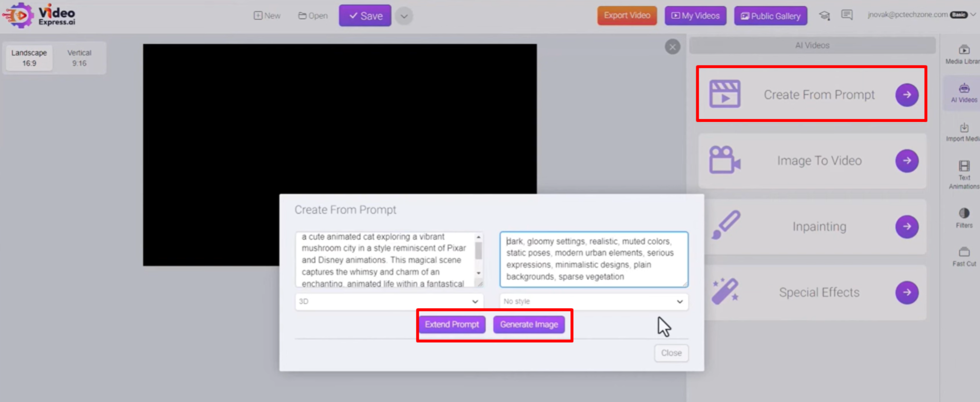The width and height of the screenshot is (980, 402).
Task: Open the tutorials graduation cap icon
Action: [x=824, y=15]
